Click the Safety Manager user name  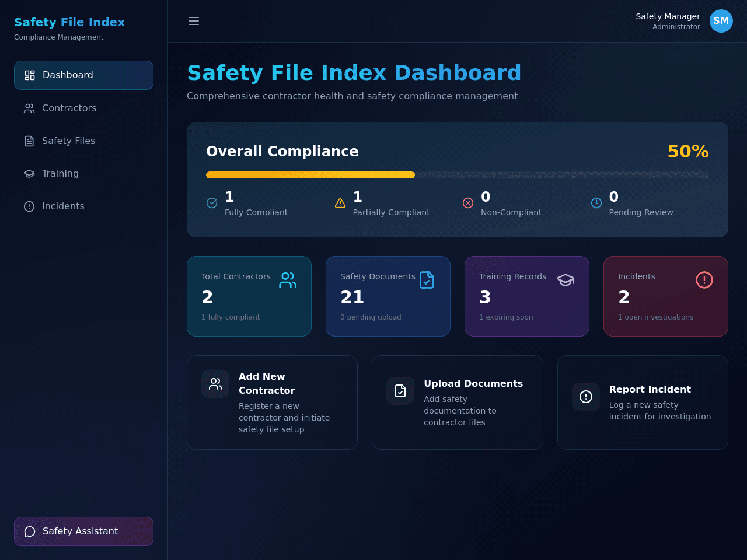(x=668, y=16)
